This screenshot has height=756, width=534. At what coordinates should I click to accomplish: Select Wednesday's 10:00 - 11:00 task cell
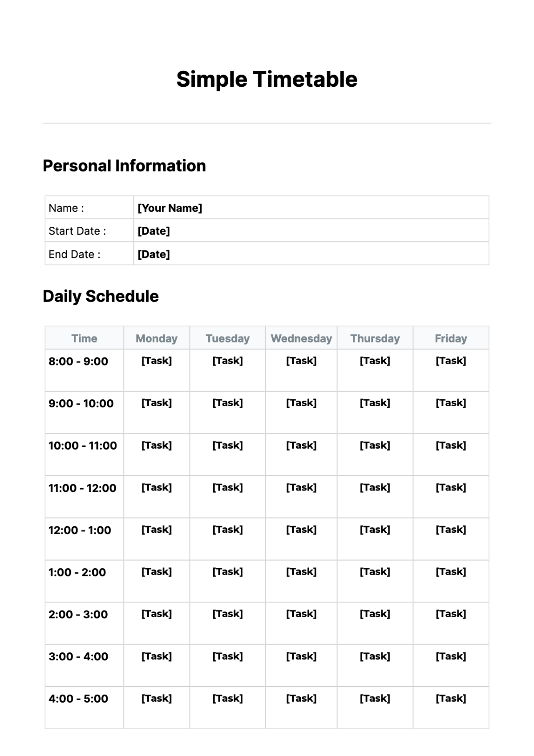coord(301,445)
